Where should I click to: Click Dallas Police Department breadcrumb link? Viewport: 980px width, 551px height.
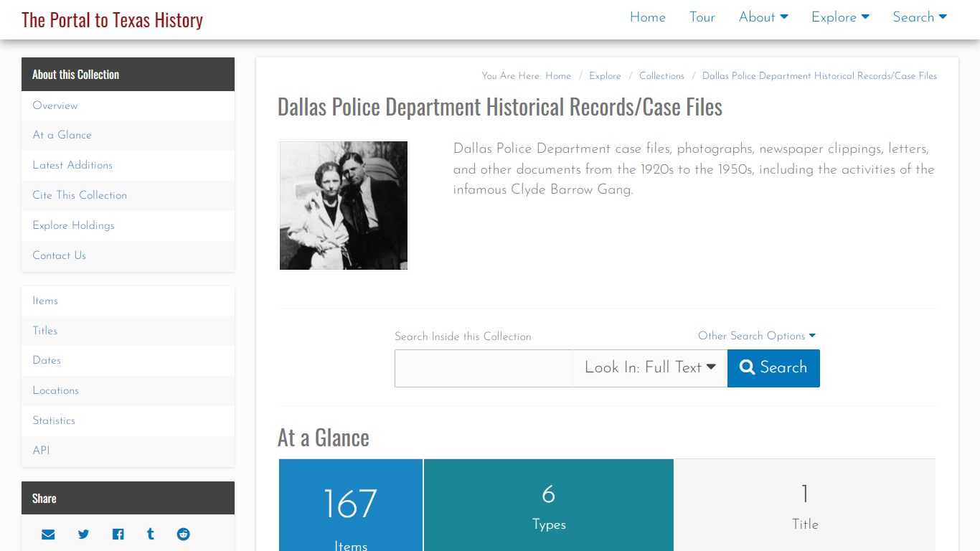coord(819,76)
